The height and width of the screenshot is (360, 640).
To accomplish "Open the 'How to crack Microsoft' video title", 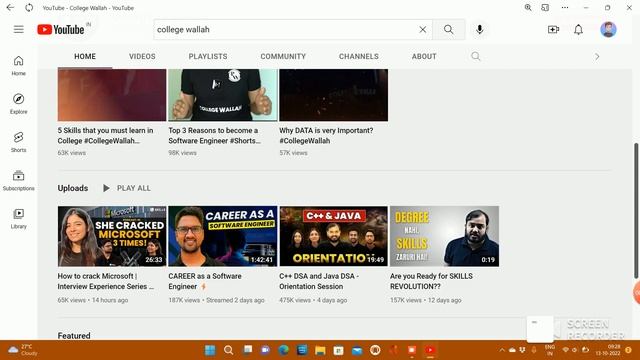I will (x=106, y=281).
